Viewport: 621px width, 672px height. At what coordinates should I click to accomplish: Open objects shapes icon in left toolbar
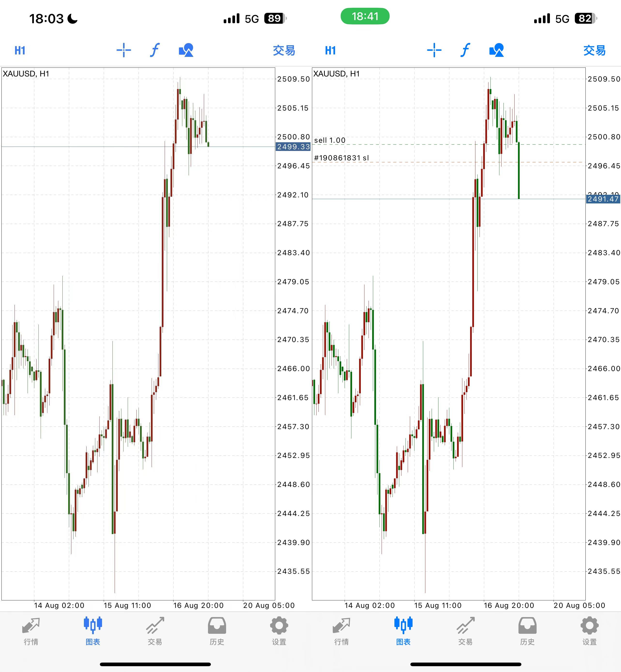click(186, 50)
